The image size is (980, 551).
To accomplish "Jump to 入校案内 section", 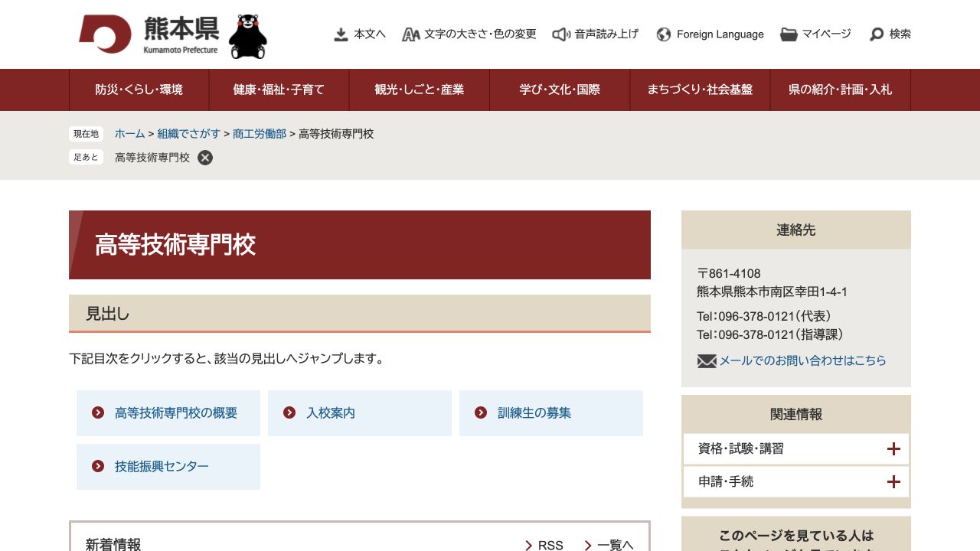I will coord(360,413).
